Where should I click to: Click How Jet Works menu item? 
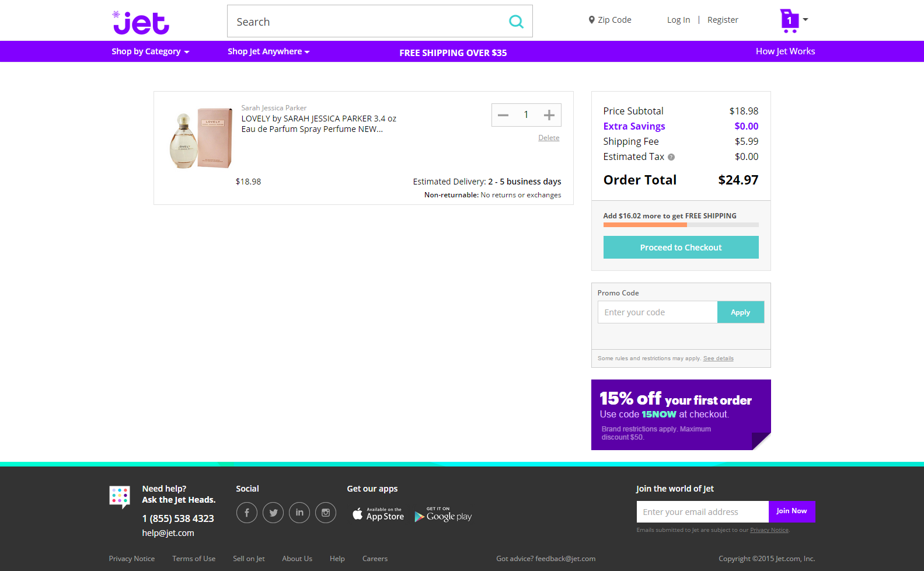[785, 51]
